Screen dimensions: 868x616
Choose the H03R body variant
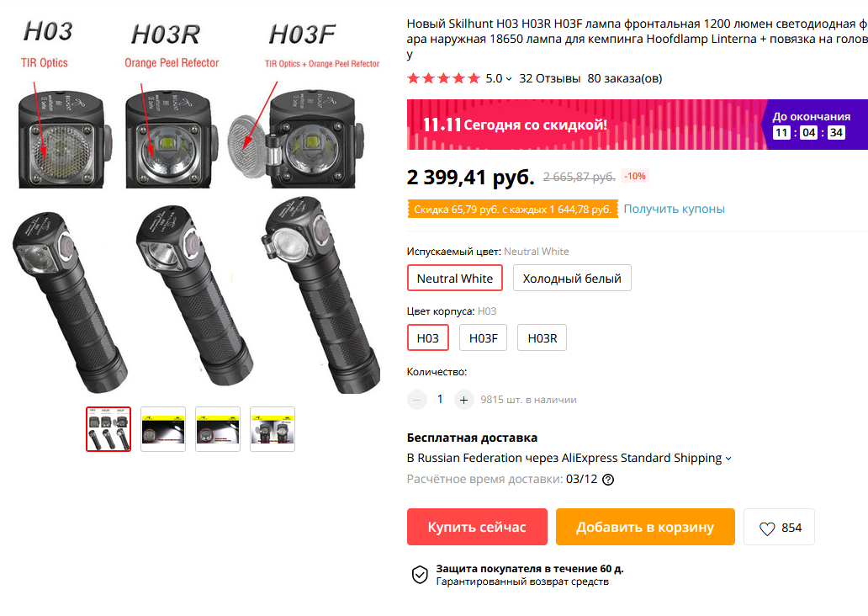click(542, 338)
